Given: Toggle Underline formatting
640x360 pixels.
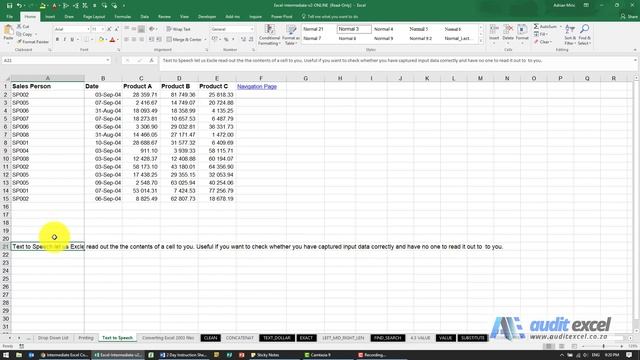Looking at the screenshot, I should (72, 40).
